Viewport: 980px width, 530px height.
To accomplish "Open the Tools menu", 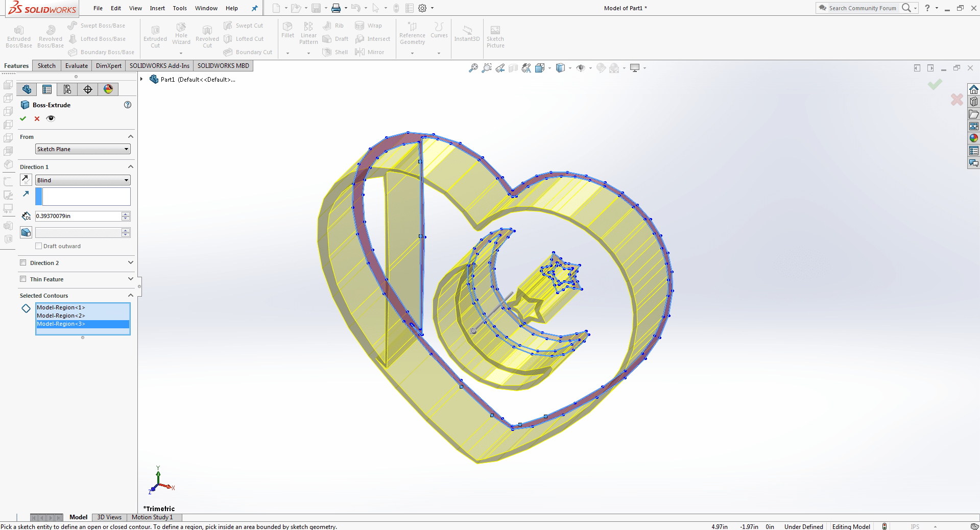I will pos(180,8).
